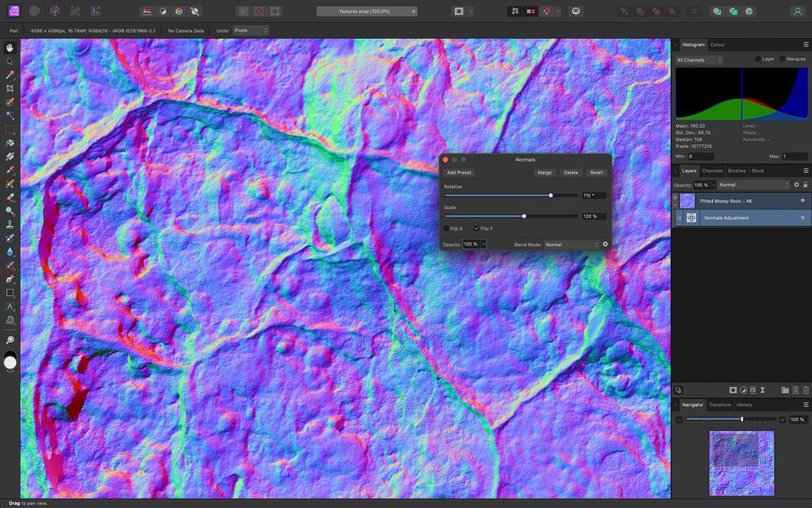Click the document thumbnail in Navigator panel
Viewport: 812px width, 508px height.
pyautogui.click(x=740, y=462)
